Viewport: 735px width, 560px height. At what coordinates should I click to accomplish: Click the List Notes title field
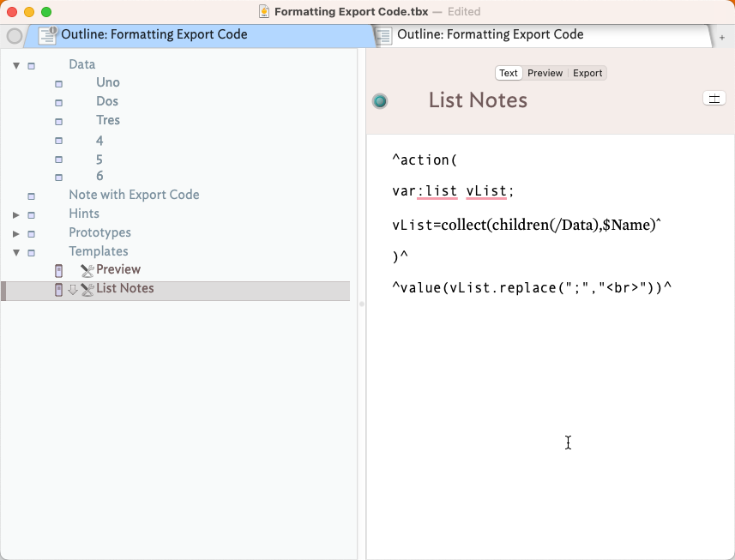tap(478, 100)
